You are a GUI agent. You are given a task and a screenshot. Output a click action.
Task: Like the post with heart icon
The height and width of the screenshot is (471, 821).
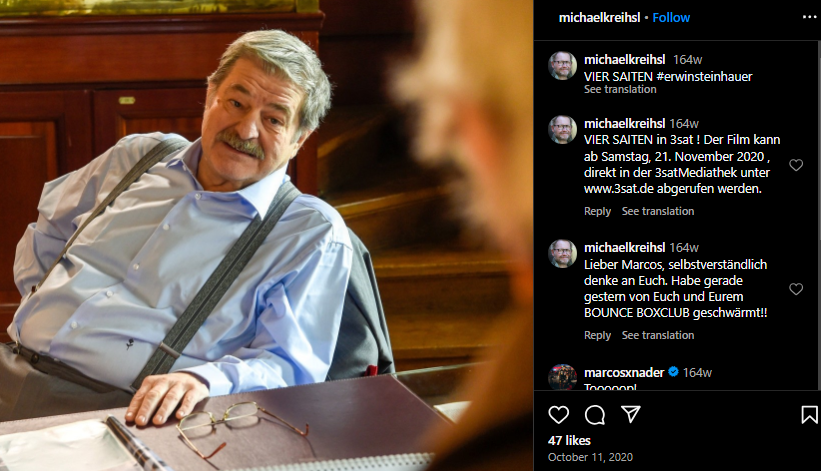(x=558, y=414)
